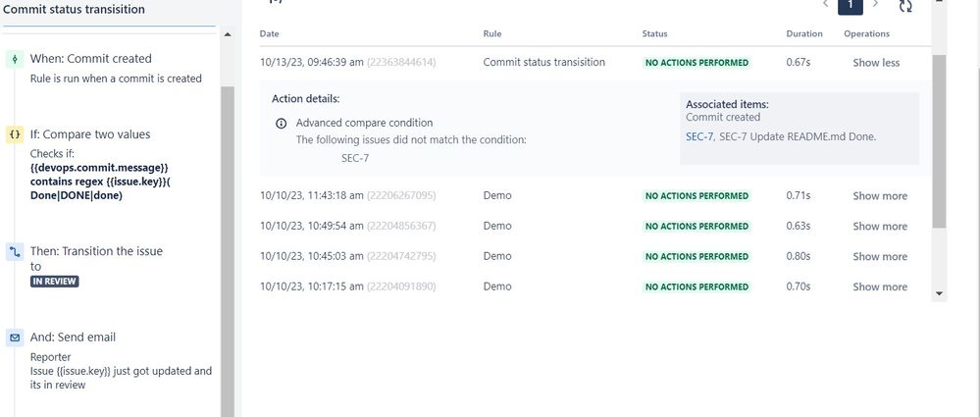Click the Operations column header
980x417 pixels.
coord(866,33)
